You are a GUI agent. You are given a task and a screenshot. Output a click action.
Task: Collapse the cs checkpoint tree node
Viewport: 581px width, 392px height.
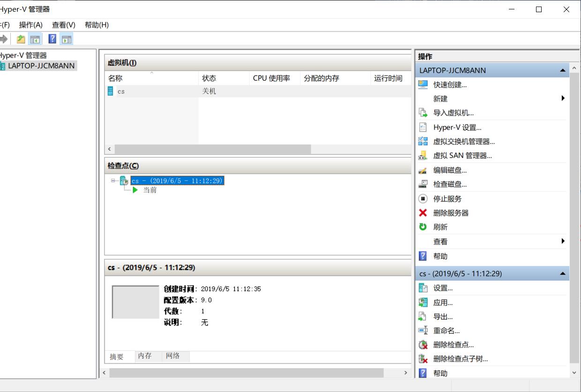point(113,180)
